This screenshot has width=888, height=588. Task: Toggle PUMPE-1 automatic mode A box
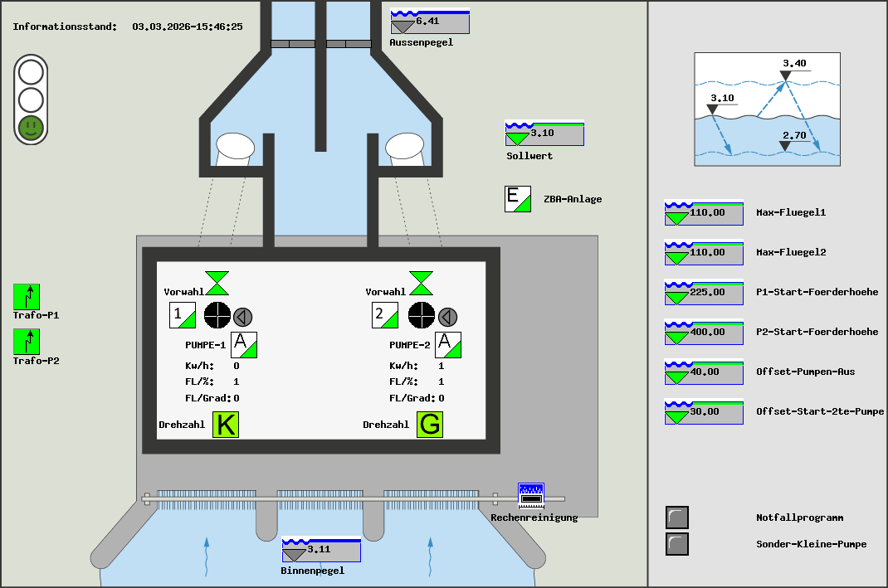tap(244, 344)
